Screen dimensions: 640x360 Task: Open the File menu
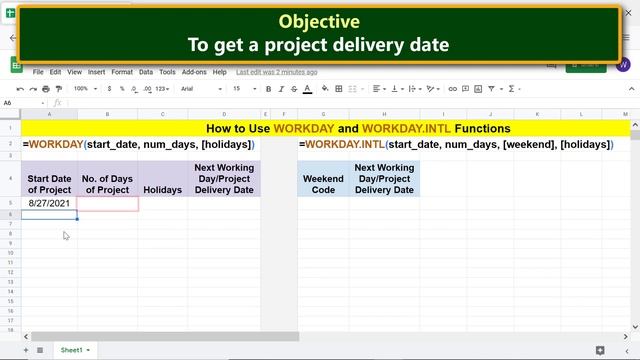(x=38, y=72)
